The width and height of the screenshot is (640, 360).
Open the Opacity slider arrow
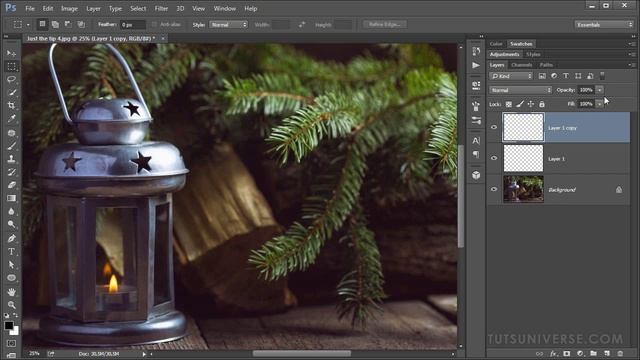(600, 90)
